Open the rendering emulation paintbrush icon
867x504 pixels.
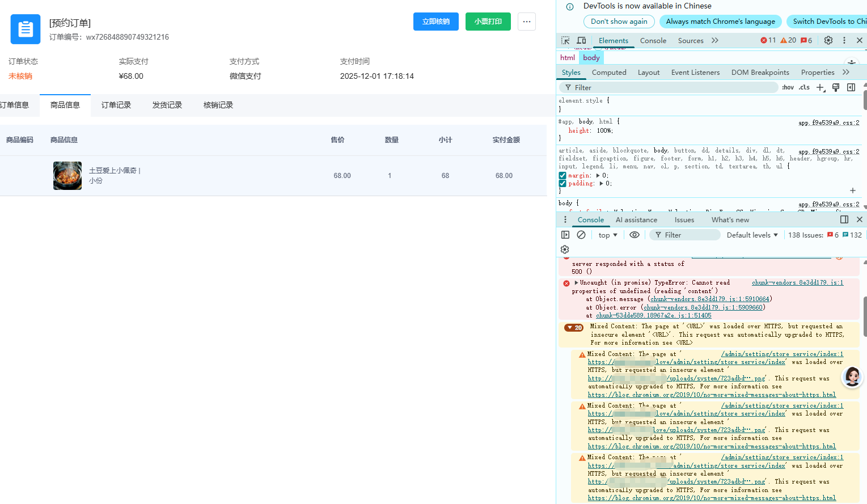[x=835, y=87]
